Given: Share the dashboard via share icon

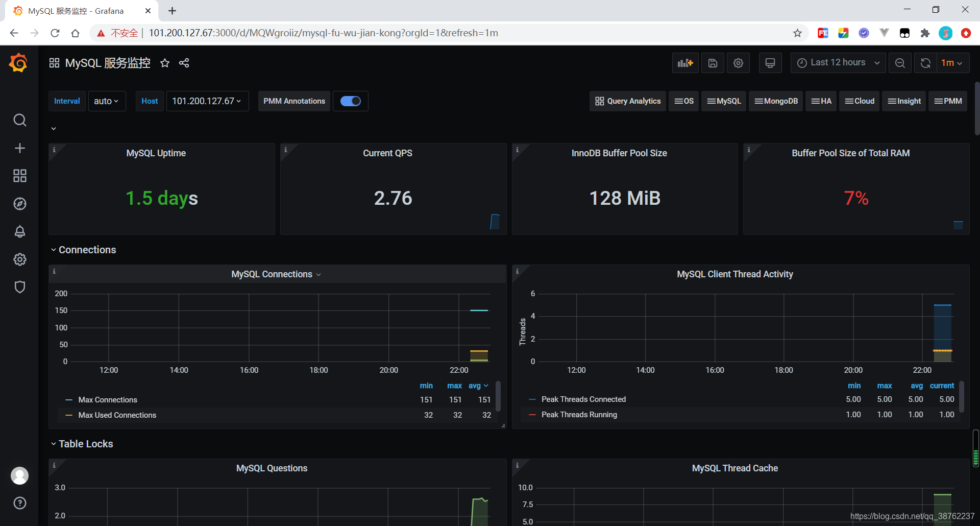Looking at the screenshot, I should tap(184, 63).
